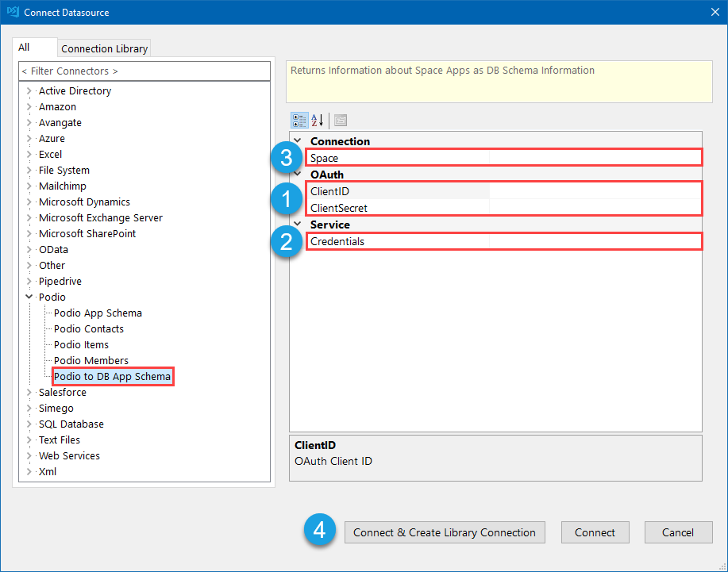
Task: Expand the File System group
Action: point(29,171)
